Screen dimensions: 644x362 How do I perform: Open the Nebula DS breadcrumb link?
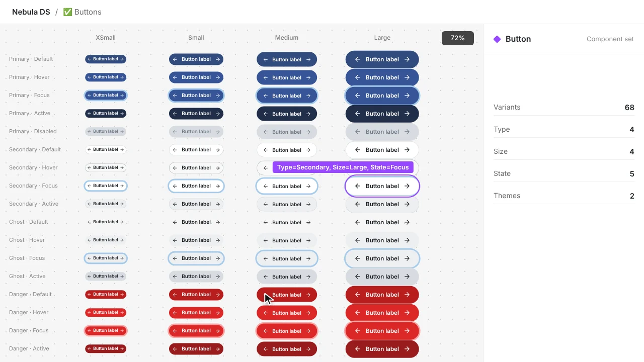coord(31,12)
